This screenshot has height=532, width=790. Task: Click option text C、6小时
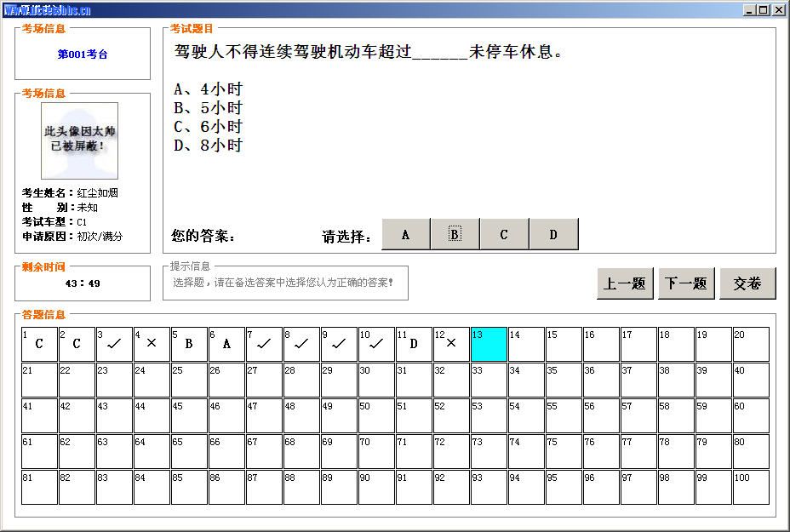click(208, 127)
